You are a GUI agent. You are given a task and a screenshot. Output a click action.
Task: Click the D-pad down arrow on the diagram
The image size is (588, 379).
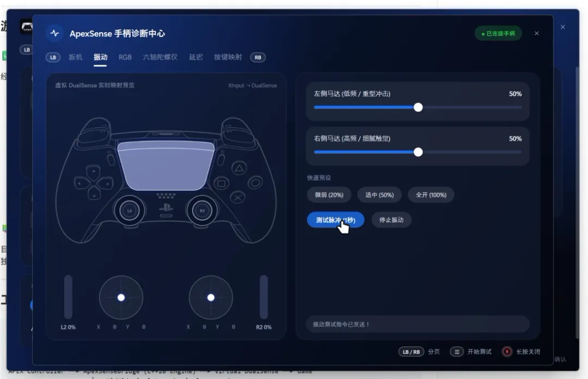[x=94, y=195]
